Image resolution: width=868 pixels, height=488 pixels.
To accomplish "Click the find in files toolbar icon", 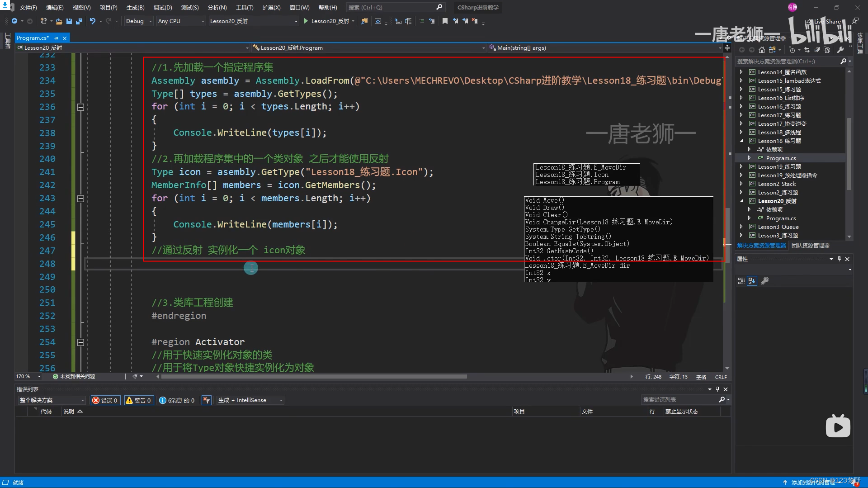I will (364, 21).
